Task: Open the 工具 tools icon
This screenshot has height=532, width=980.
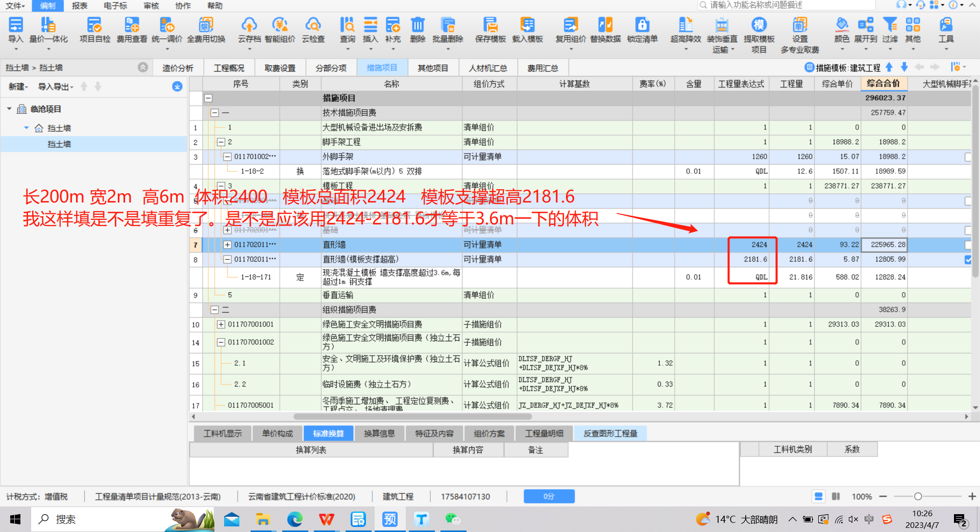Action: coord(946,30)
